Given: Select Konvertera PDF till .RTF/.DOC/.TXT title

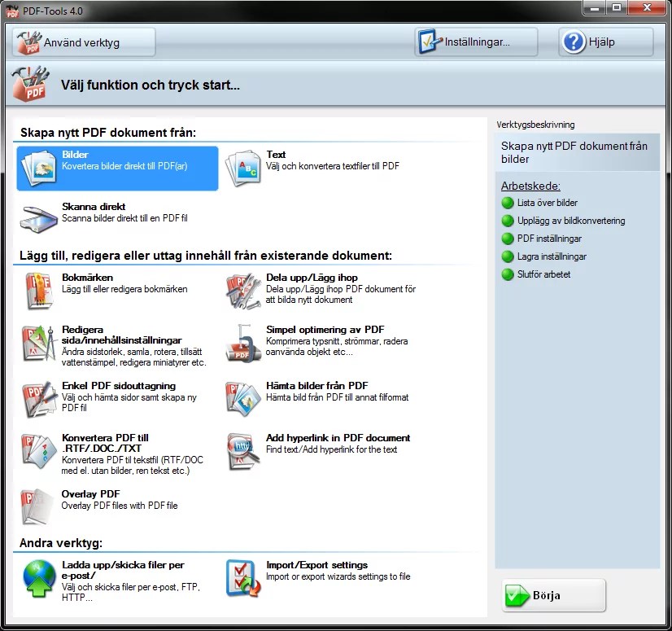Looking at the screenshot, I should [105, 443].
